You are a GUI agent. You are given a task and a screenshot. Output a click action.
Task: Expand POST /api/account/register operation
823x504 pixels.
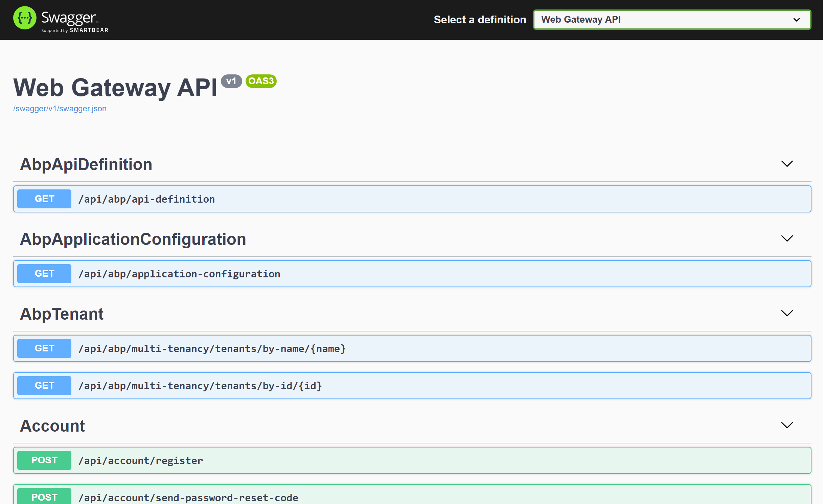(140, 461)
